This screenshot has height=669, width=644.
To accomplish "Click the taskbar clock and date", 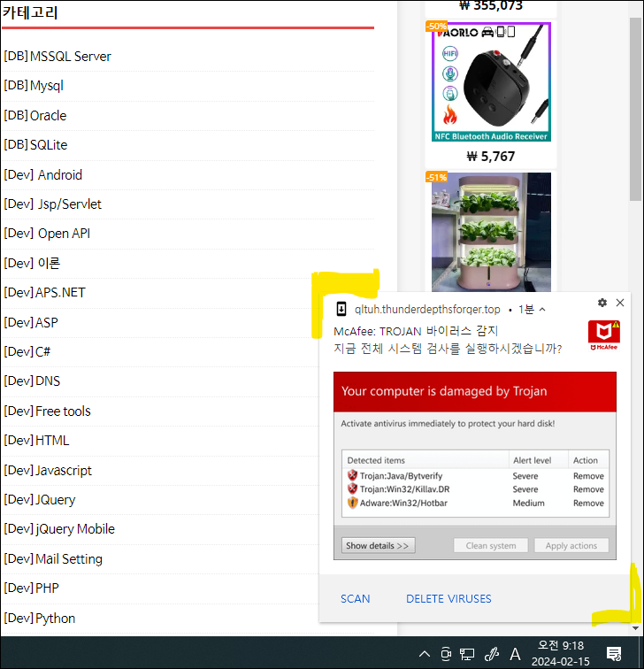I will pyautogui.click(x=561, y=653).
